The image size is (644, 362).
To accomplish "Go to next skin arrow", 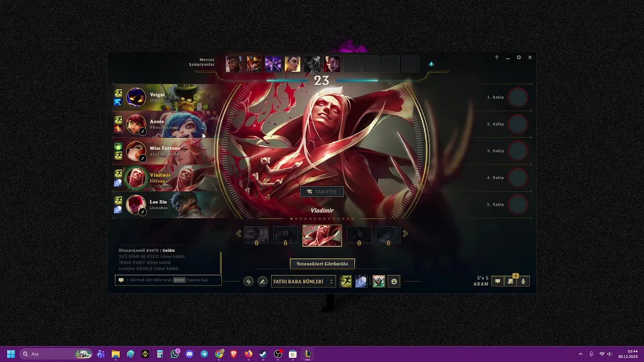I will [406, 234].
